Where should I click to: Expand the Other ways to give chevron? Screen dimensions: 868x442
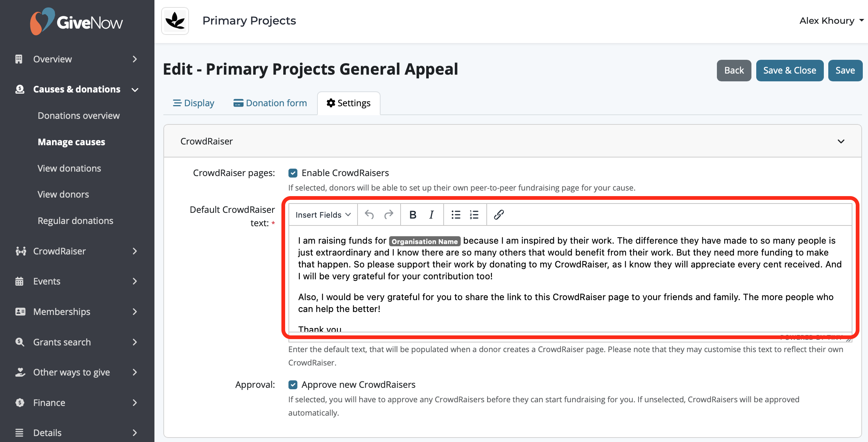[x=135, y=372]
